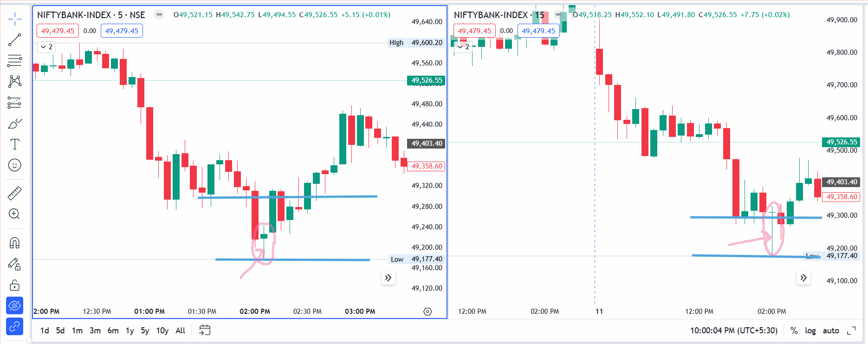
Task: Open timezone menu at 10:00:04 PM clock
Action: (x=734, y=331)
